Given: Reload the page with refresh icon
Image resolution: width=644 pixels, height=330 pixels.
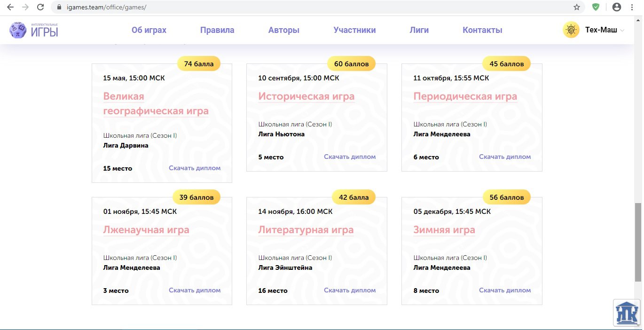Looking at the screenshot, I should point(40,7).
